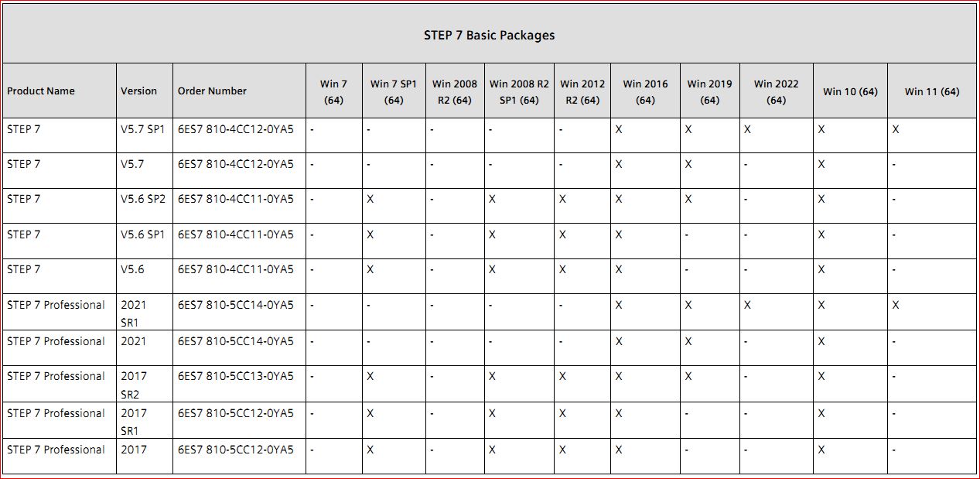Select the 'Order Number' column header
The image size is (980, 479).
tap(212, 91)
